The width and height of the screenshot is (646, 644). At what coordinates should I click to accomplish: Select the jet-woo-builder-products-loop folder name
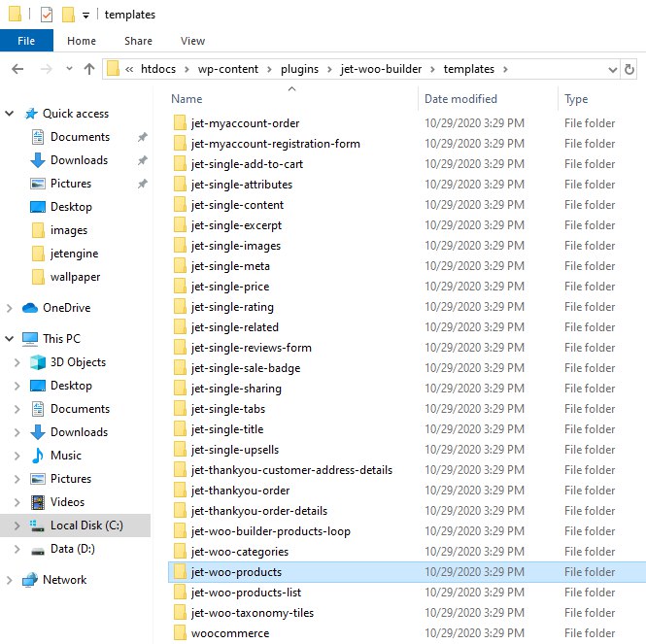(x=271, y=531)
